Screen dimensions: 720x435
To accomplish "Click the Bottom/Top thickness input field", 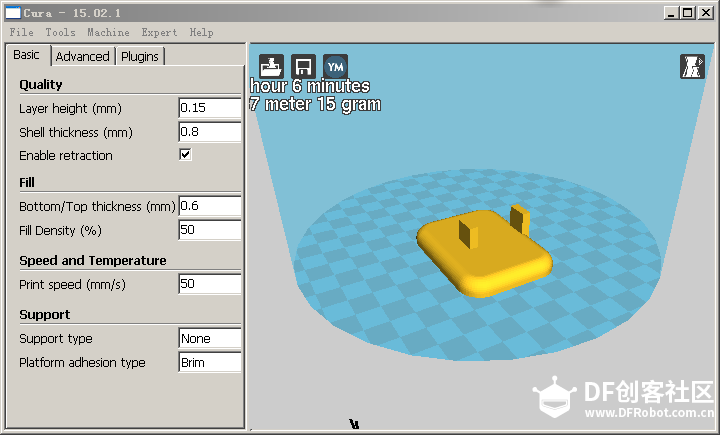I will click(x=210, y=206).
